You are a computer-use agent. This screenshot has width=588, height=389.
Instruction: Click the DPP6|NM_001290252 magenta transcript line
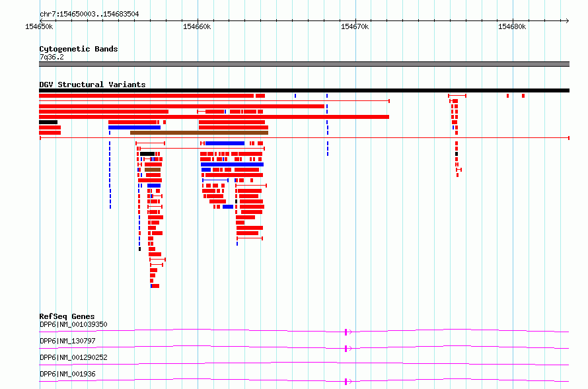304,363
